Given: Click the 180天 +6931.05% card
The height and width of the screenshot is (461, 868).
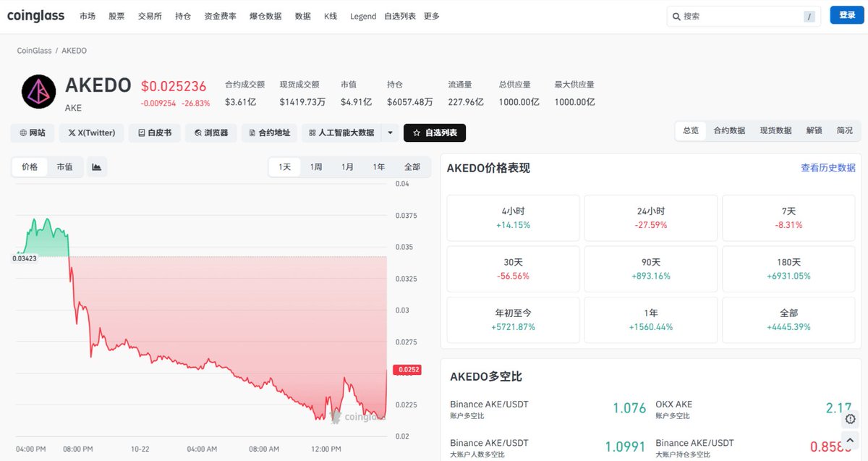Looking at the screenshot, I should coord(788,269).
